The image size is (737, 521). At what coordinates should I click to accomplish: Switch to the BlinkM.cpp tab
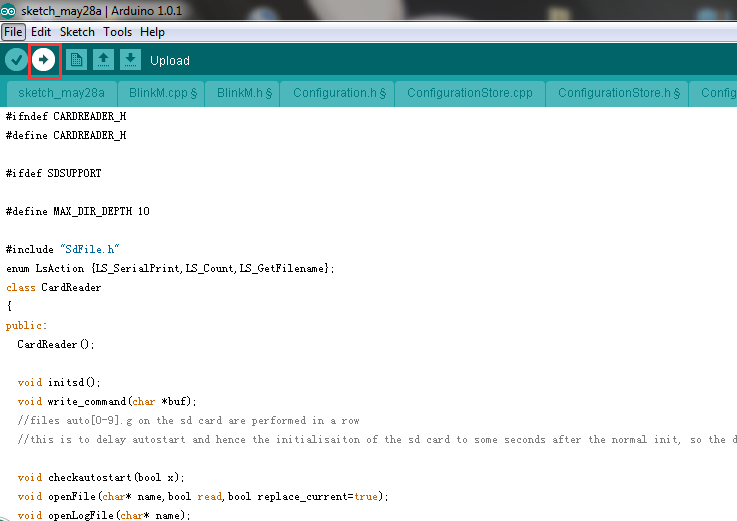click(162, 93)
